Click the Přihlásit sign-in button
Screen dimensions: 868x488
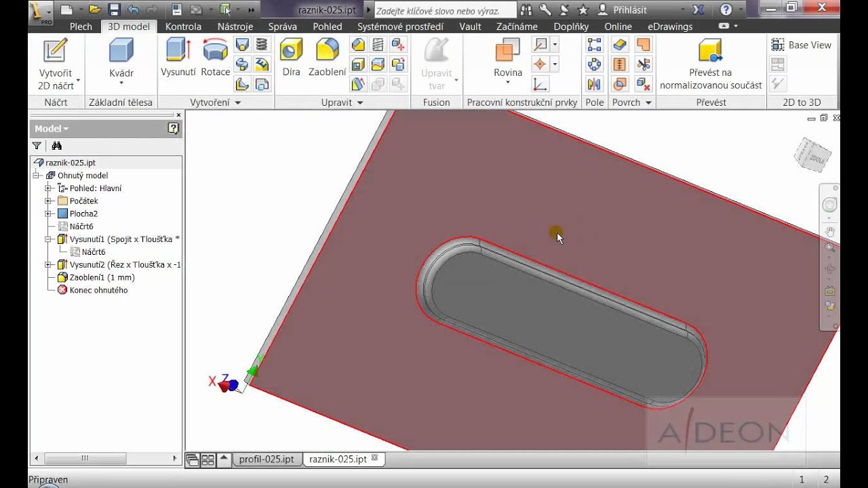622,10
